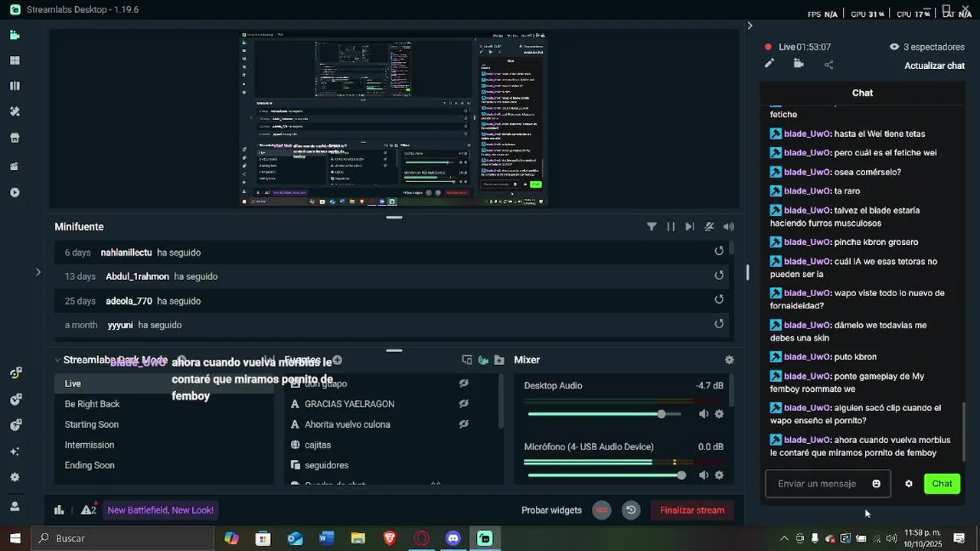Viewport: 980px width, 551px height.
Task: Click Finalizar stream to end the stream
Action: coord(692,510)
